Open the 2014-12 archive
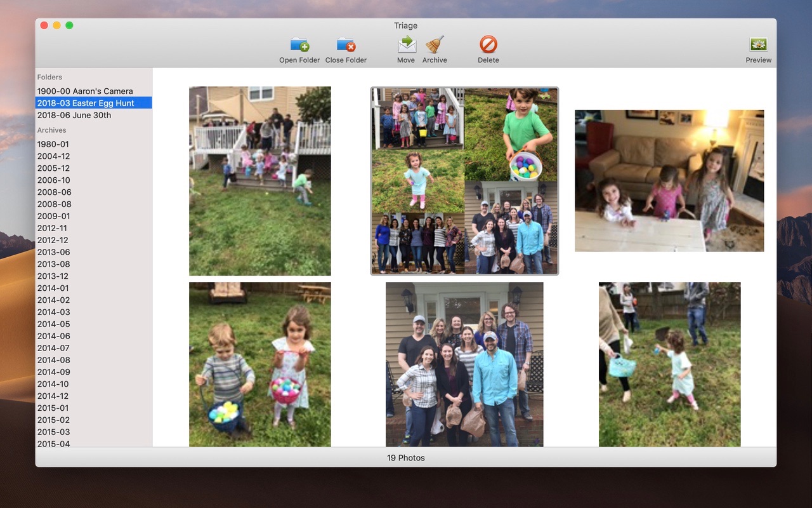812x508 pixels. (94, 396)
